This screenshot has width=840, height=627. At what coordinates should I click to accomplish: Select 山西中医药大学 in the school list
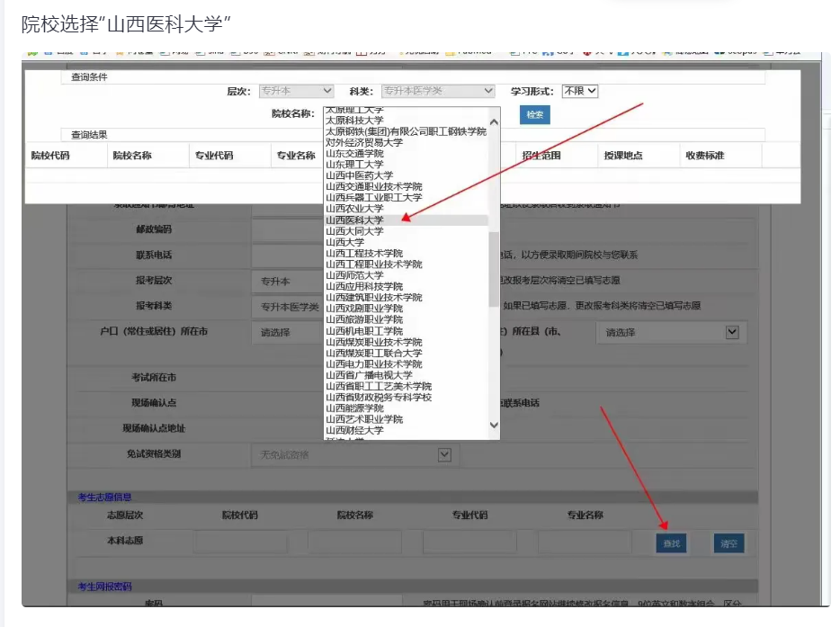tap(360, 175)
